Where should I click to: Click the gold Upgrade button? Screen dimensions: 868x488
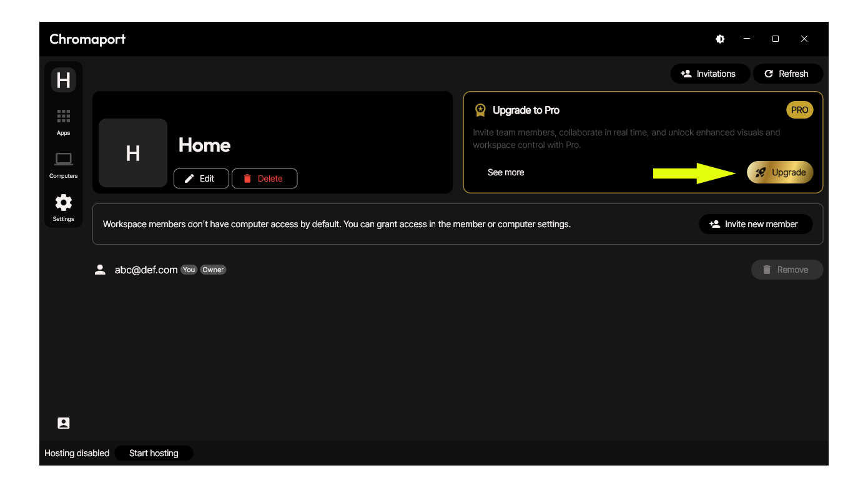point(780,172)
